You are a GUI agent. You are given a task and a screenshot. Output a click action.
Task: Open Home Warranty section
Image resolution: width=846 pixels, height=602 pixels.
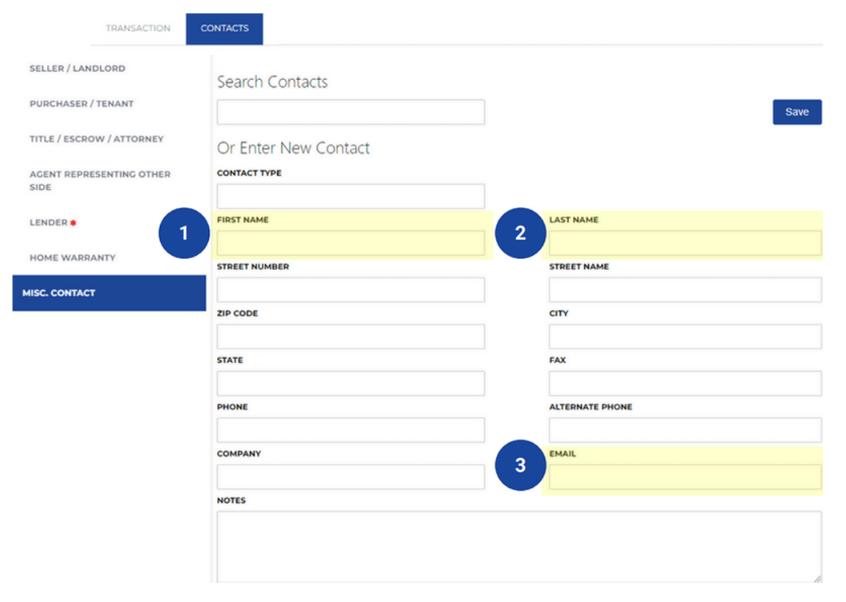[72, 258]
